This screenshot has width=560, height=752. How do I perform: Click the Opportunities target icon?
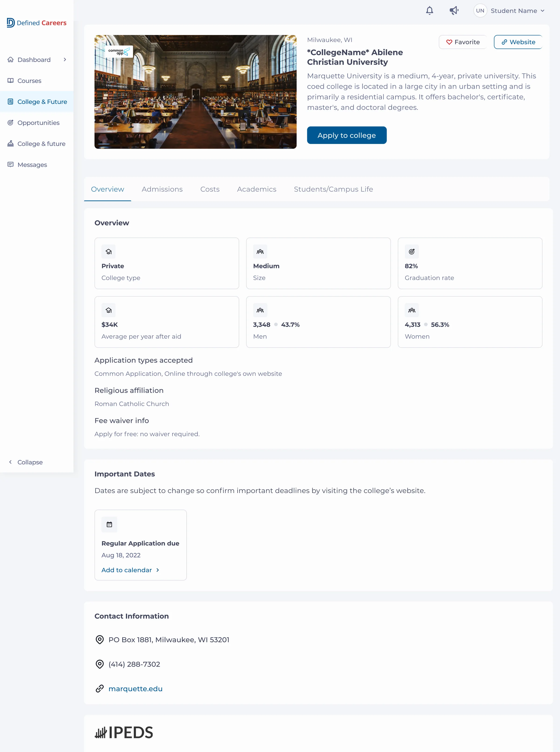10,123
